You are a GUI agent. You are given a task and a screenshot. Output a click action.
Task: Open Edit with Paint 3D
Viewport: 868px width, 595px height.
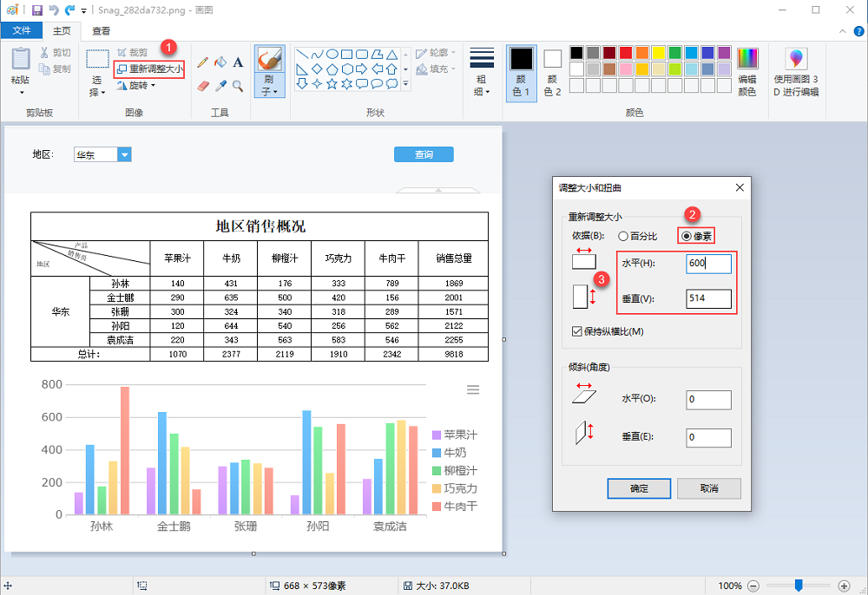coord(796,73)
